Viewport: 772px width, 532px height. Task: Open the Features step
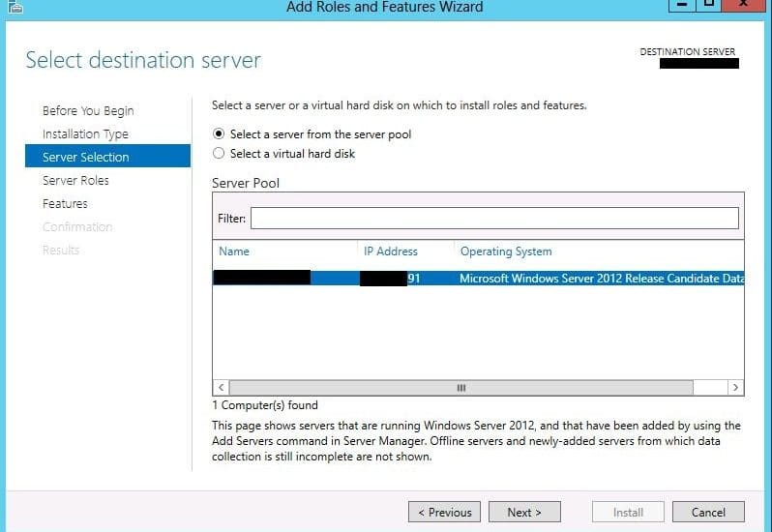coord(65,203)
